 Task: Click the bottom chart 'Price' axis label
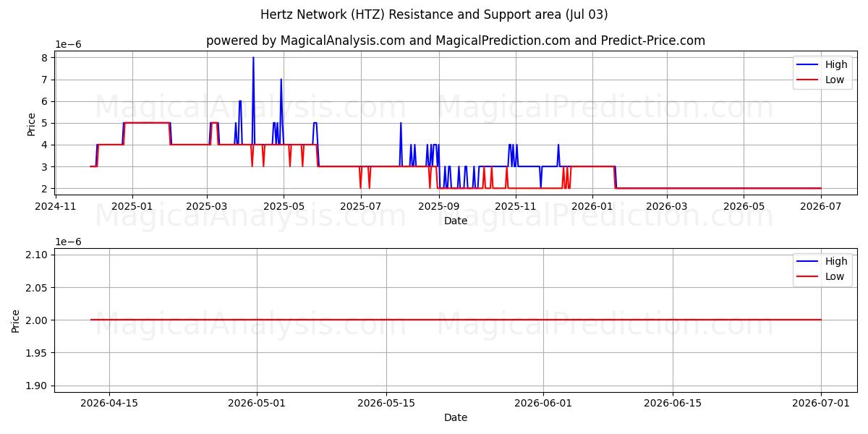16,320
